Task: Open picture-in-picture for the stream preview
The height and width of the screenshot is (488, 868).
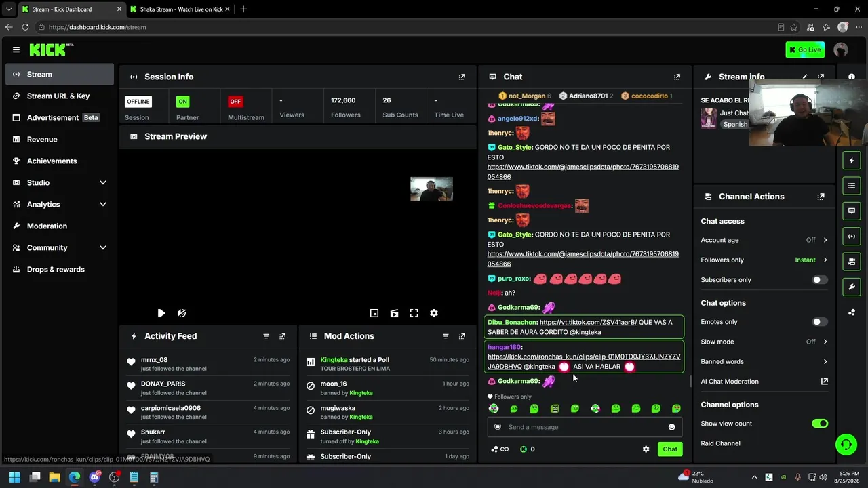Action: (374, 313)
